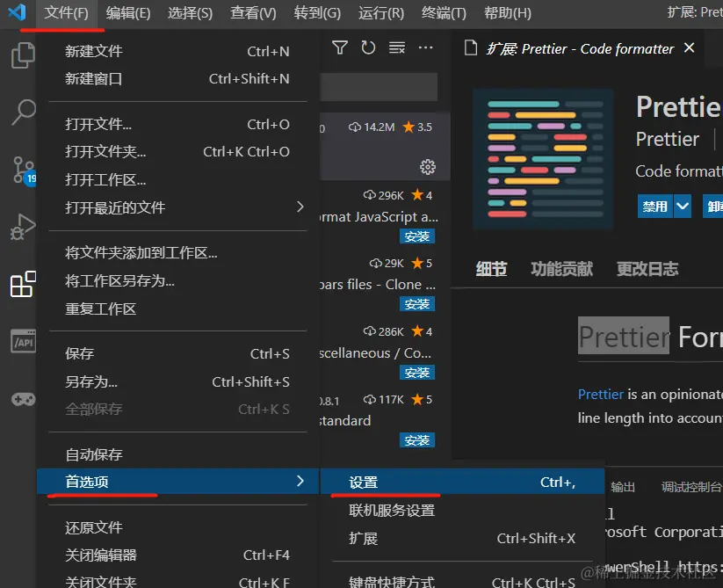
Task: Click the Prettier hyperlink in the description
Action: (601, 394)
